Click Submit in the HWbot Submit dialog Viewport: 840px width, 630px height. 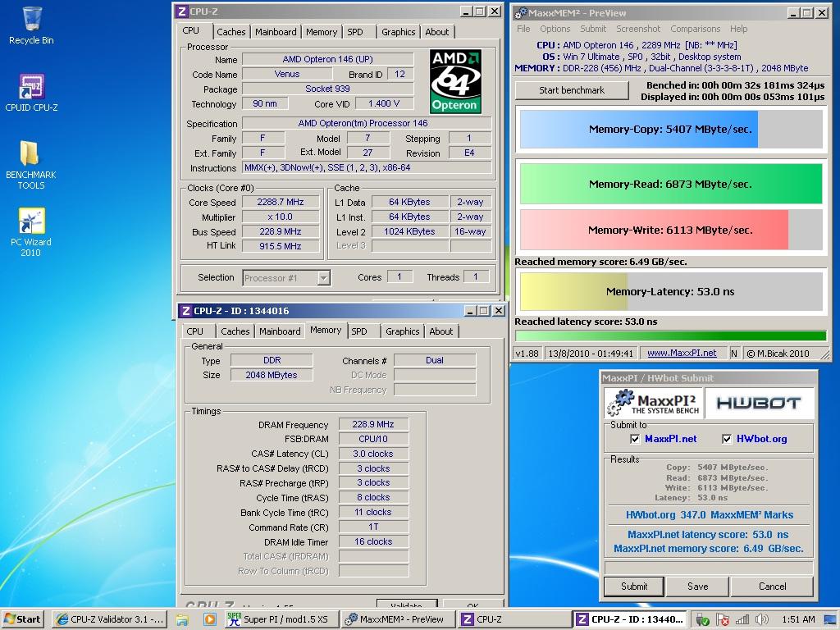point(634,587)
